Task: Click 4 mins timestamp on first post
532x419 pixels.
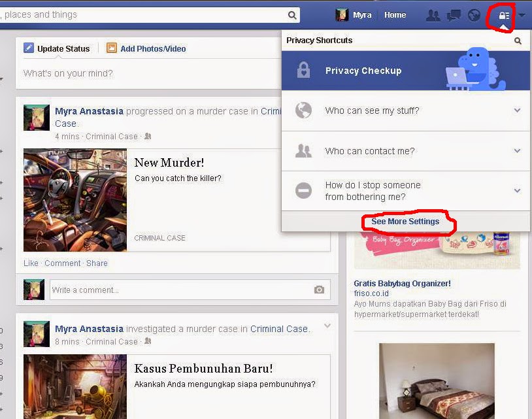Action: click(67, 137)
